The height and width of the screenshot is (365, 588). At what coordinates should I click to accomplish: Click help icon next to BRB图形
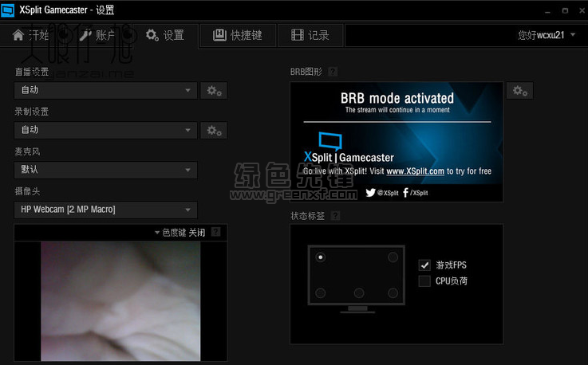(x=333, y=71)
